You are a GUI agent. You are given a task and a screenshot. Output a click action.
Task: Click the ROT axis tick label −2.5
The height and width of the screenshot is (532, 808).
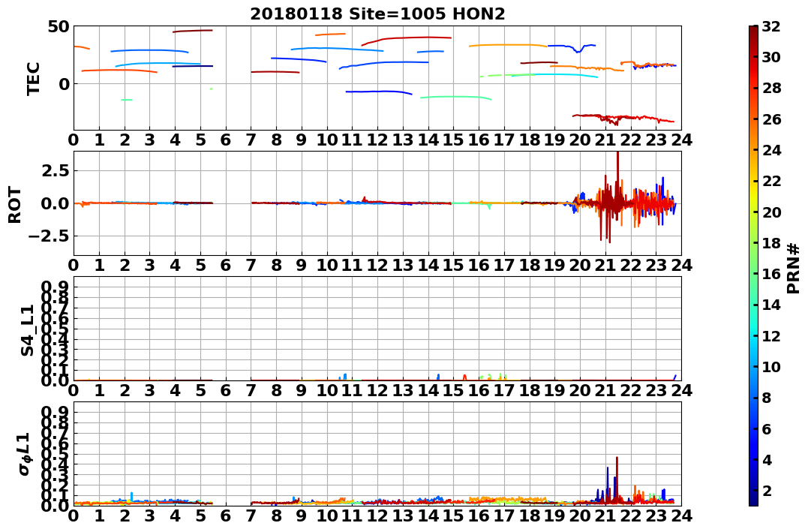pos(50,236)
